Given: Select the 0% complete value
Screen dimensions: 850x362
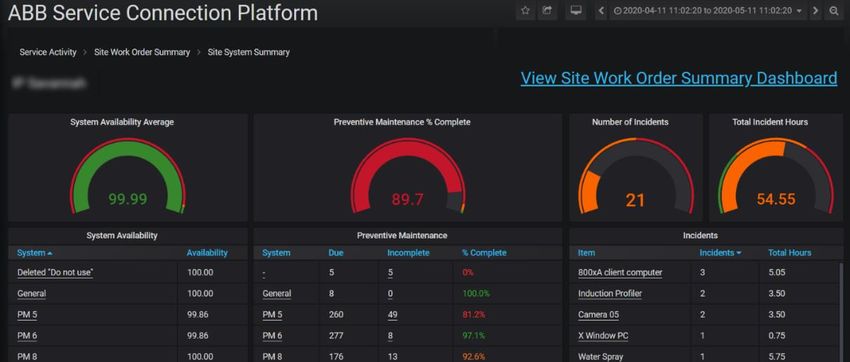Looking at the screenshot, I should [x=468, y=273].
